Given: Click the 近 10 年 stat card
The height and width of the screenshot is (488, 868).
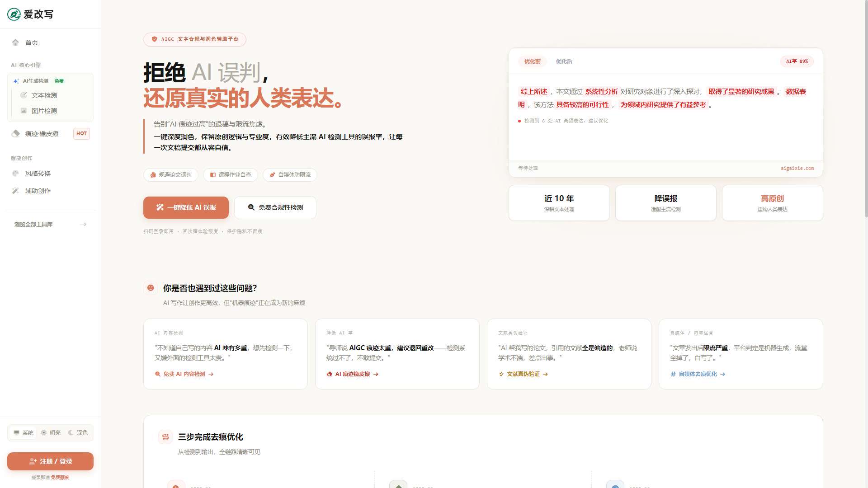Looking at the screenshot, I should pyautogui.click(x=559, y=203).
